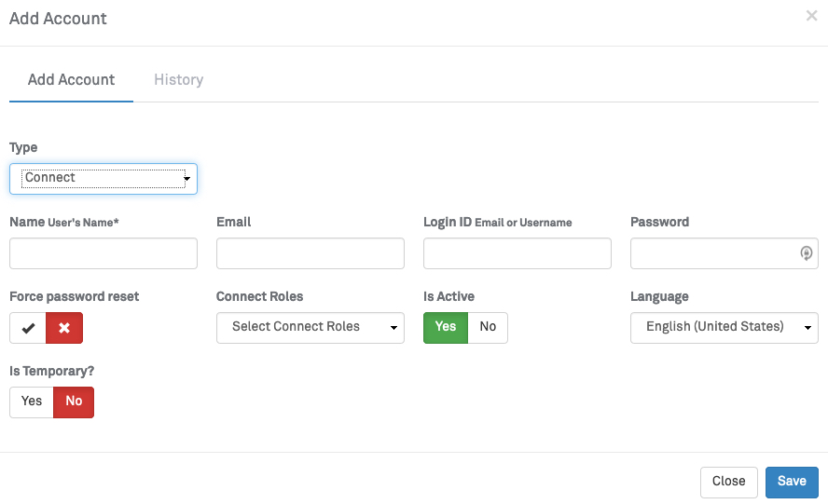Switch to the History tab

pyautogui.click(x=178, y=80)
